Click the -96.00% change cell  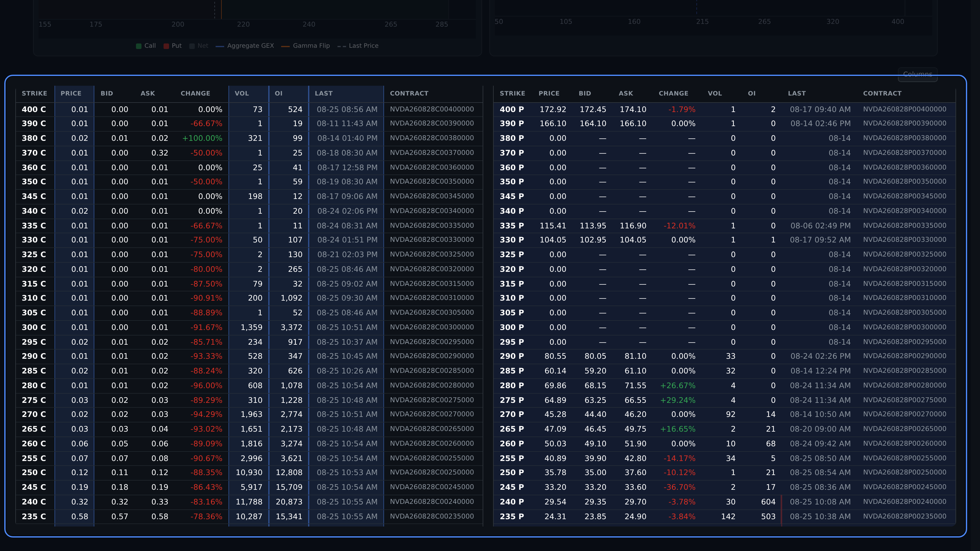tap(206, 386)
